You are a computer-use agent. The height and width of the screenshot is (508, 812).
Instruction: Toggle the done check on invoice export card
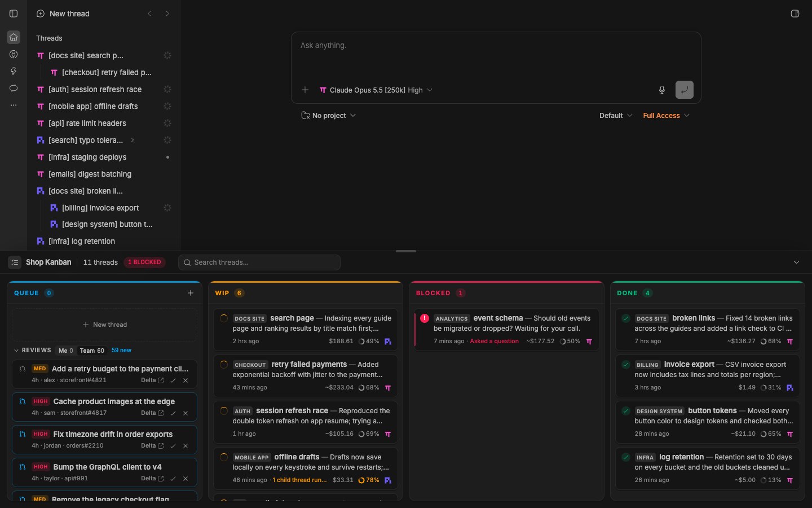(626, 365)
